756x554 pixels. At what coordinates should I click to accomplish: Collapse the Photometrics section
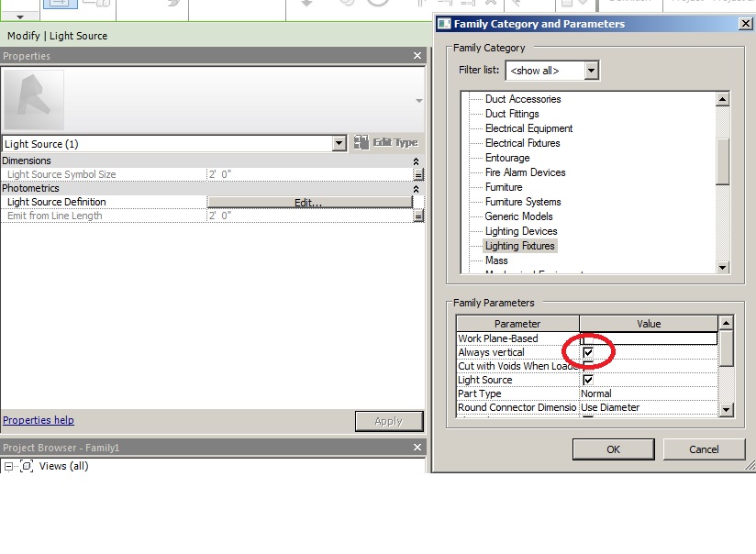[x=417, y=189]
